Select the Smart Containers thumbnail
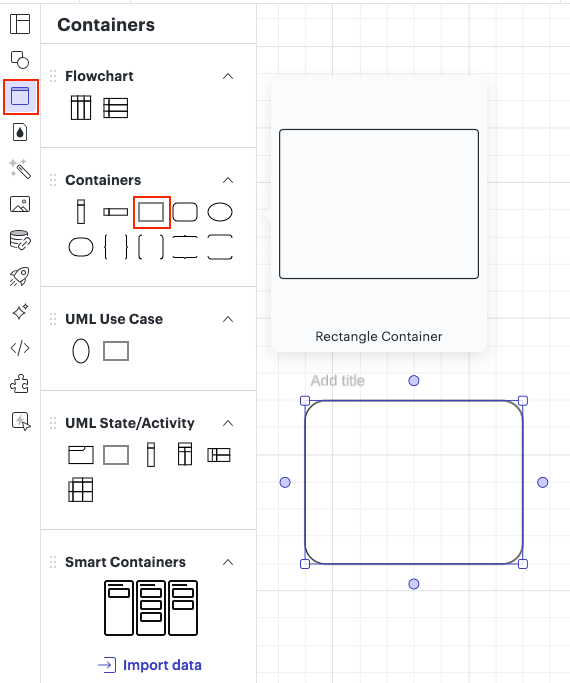Screen dimensions: 570x683 coord(151,608)
